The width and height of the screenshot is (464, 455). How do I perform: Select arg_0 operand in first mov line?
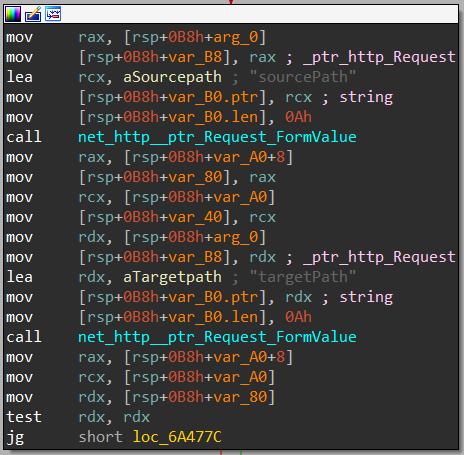pos(236,37)
